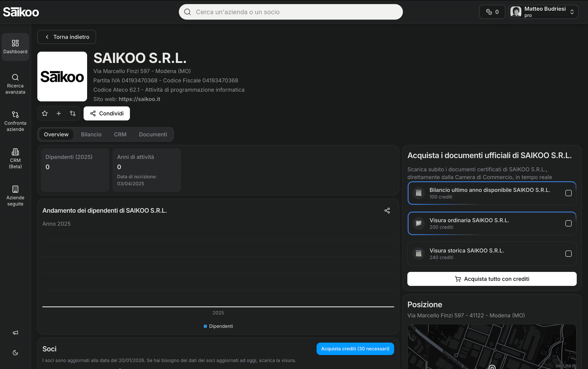Click the header address Via Marcello Finzi 597 - Modena

[x=142, y=71]
